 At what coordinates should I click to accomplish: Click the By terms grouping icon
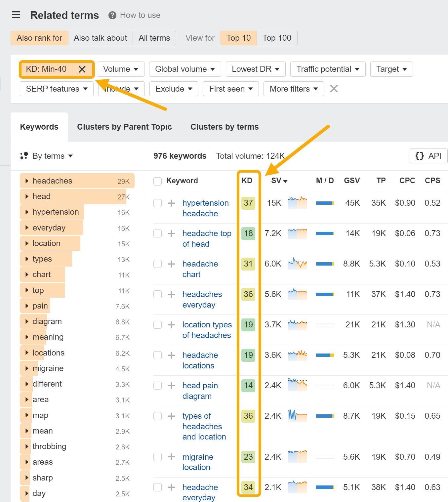(x=24, y=155)
